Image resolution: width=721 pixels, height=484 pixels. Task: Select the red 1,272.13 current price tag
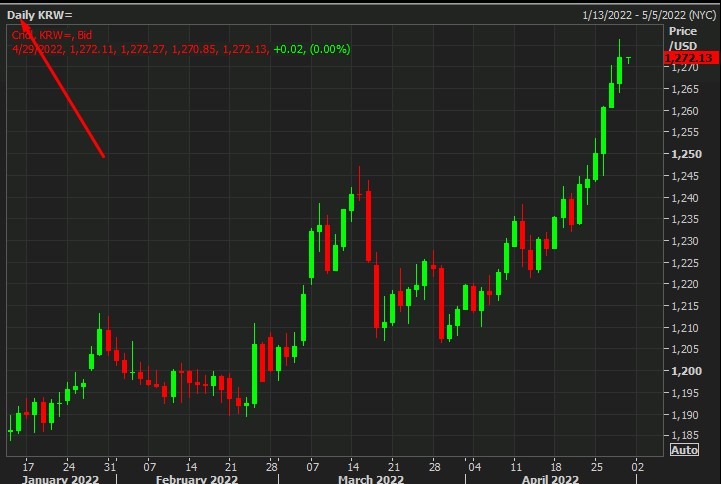tap(691, 58)
